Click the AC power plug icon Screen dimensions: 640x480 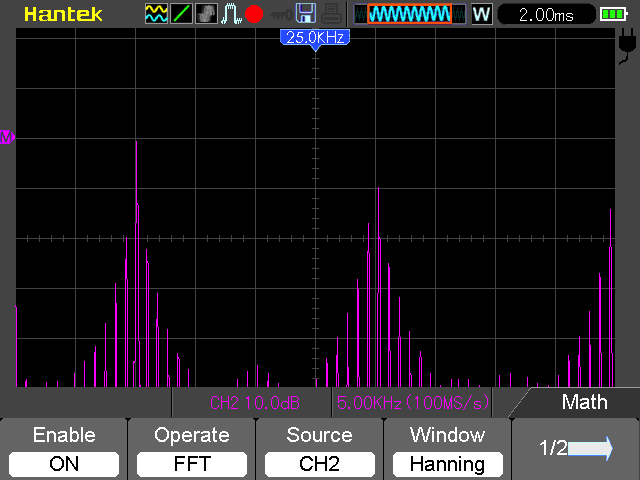[627, 45]
